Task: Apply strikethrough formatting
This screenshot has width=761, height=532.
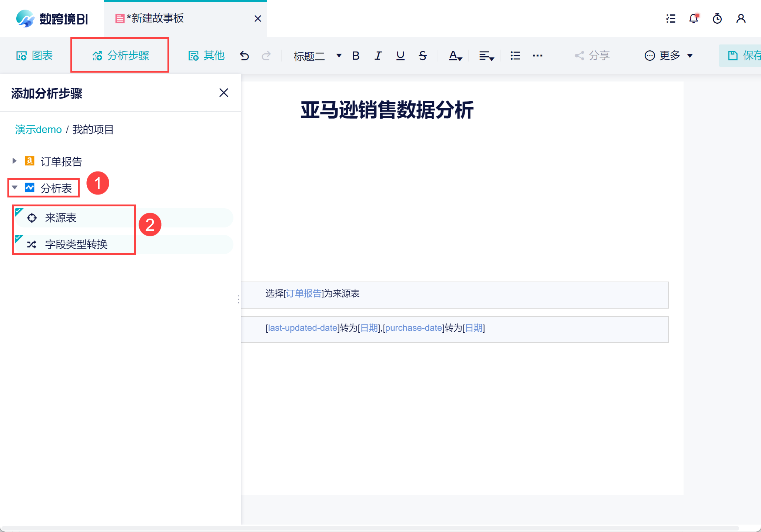Action: pos(422,56)
